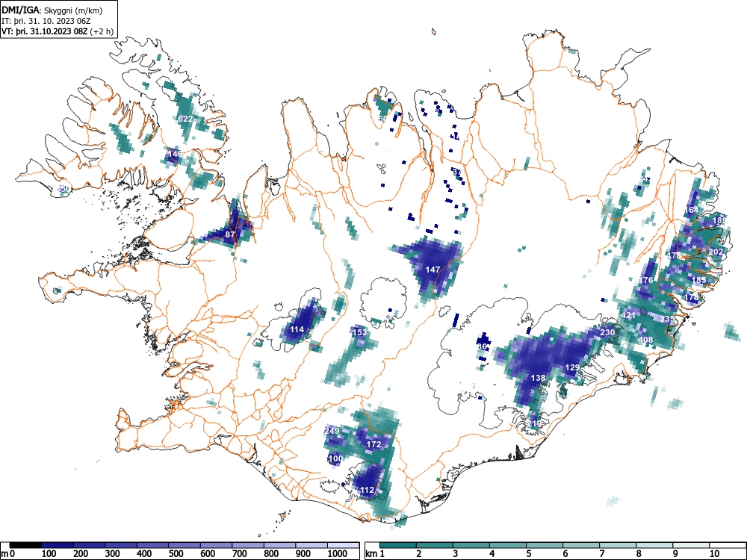This screenshot has height=560, width=747.
Task: Click the '408' visibility value on map
Action: click(645, 340)
